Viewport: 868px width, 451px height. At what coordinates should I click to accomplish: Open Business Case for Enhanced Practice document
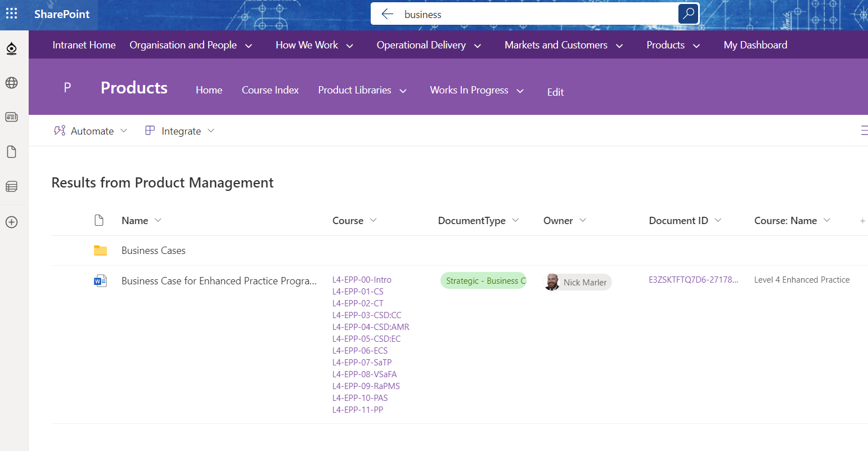219,281
